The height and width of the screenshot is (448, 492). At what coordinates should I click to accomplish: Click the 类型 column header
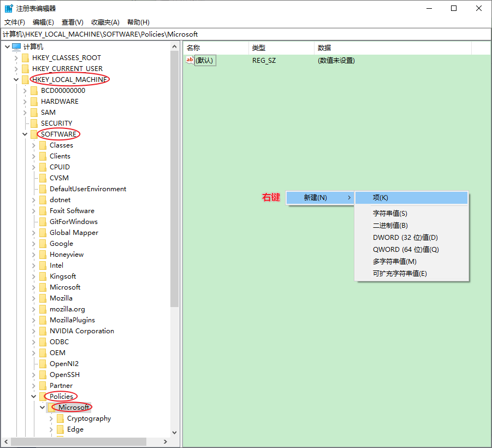[281, 48]
